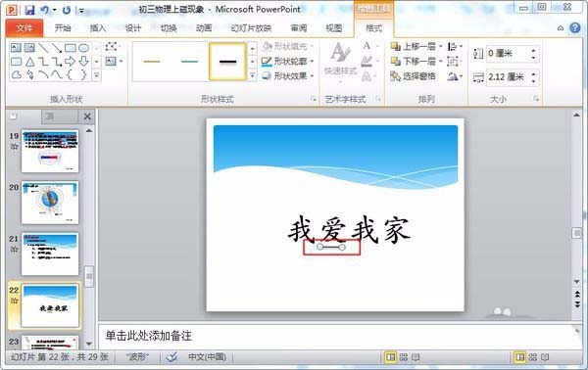588x370 pixels.
Task: Click the "波形" theme name in status bar
Action: [137, 357]
